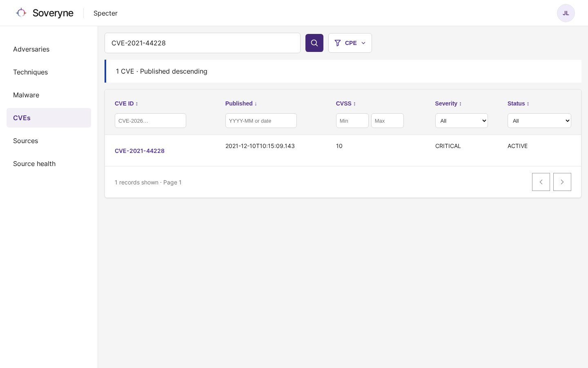Open the JL user avatar menu

point(566,13)
